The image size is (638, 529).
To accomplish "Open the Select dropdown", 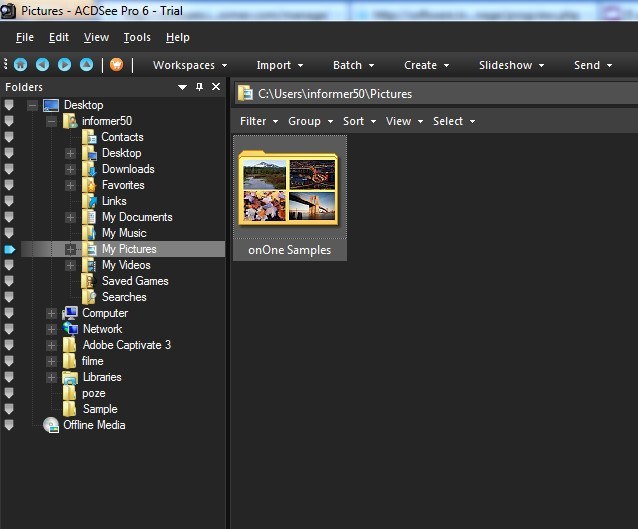I will pos(454,121).
